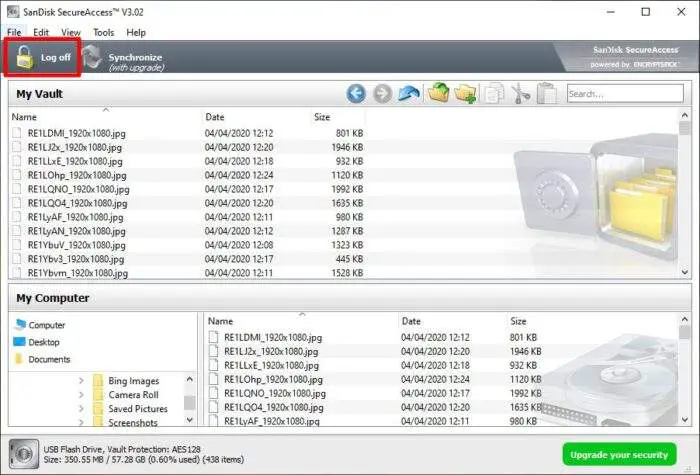The width and height of the screenshot is (700, 475).
Task: Click the SanDisk app icon in title bar
Action: (13, 12)
